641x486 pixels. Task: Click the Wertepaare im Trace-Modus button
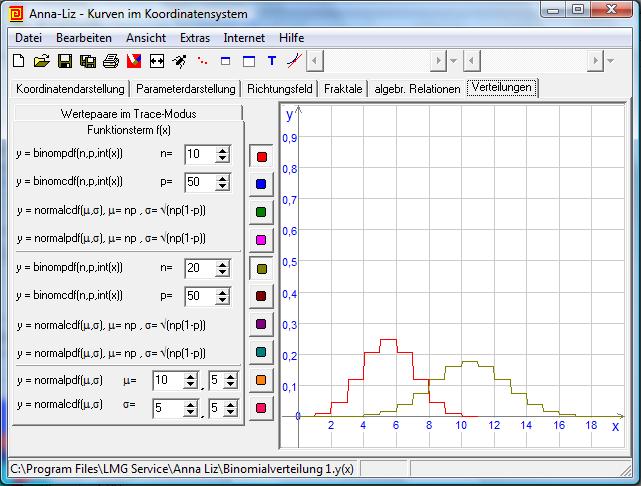tap(128, 114)
